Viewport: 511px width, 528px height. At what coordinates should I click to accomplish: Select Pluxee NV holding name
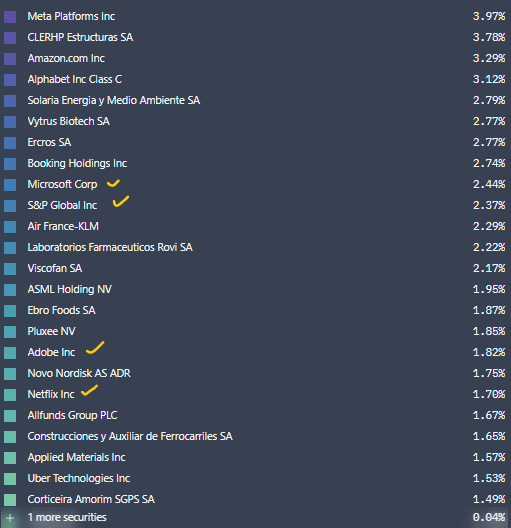[x=52, y=331]
